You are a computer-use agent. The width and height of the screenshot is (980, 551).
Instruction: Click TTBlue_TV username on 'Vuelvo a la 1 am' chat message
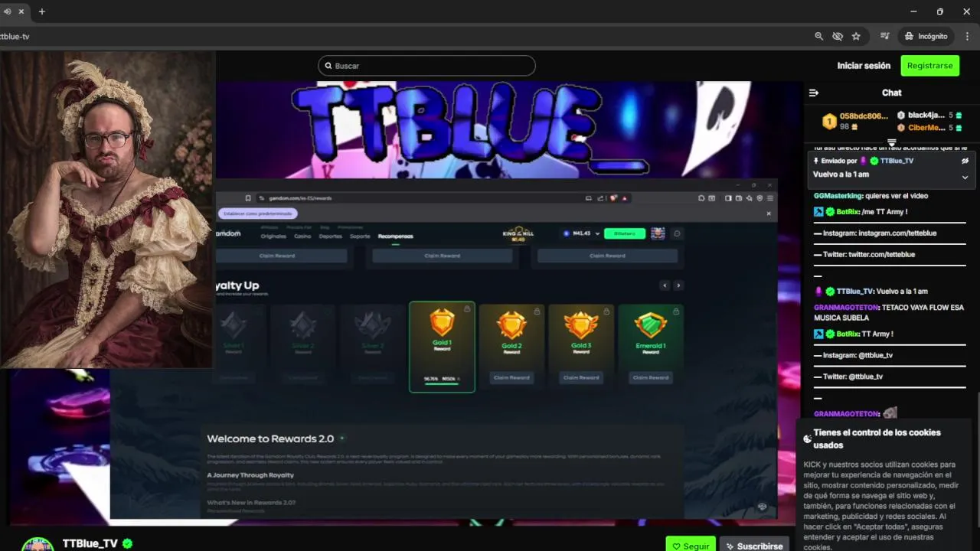854,292
